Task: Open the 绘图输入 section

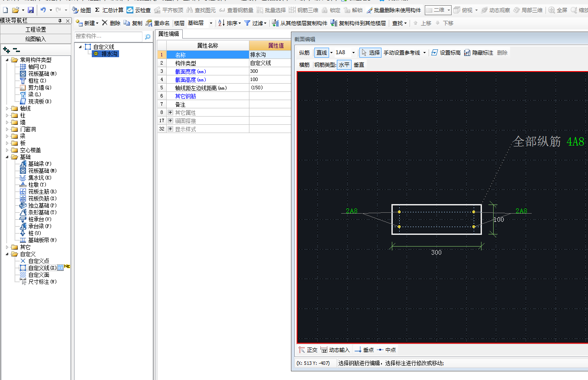Action: coord(36,39)
